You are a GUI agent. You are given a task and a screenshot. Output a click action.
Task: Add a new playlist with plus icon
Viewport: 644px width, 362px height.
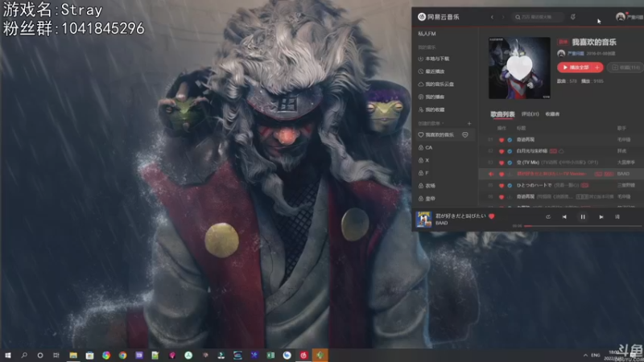(469, 123)
